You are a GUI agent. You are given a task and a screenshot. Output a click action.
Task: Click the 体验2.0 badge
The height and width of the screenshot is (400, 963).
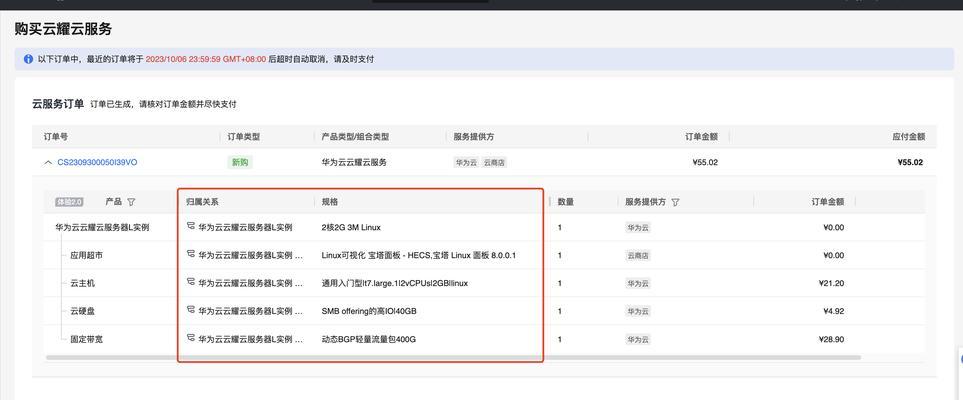click(x=69, y=202)
